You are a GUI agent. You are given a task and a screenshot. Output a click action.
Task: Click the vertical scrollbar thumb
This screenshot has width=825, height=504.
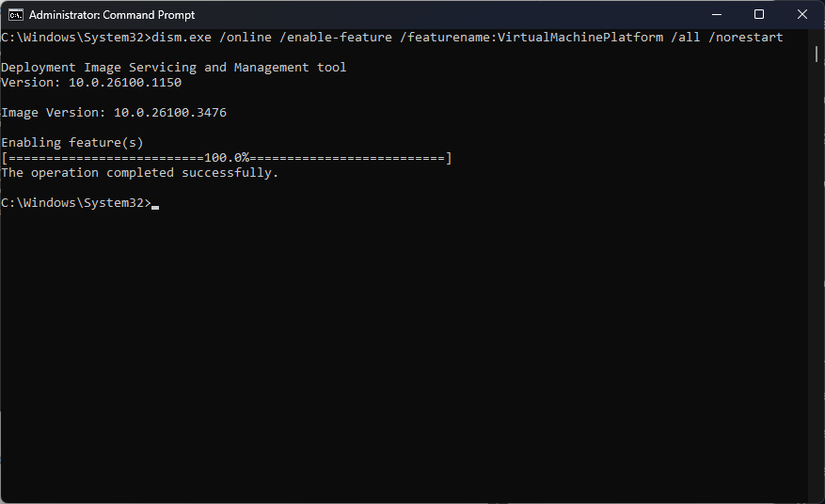click(x=817, y=53)
